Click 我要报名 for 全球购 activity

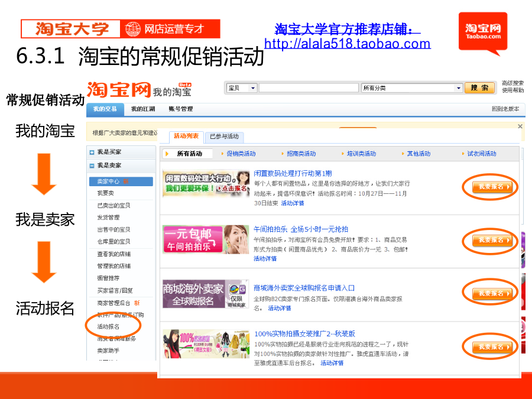click(492, 293)
